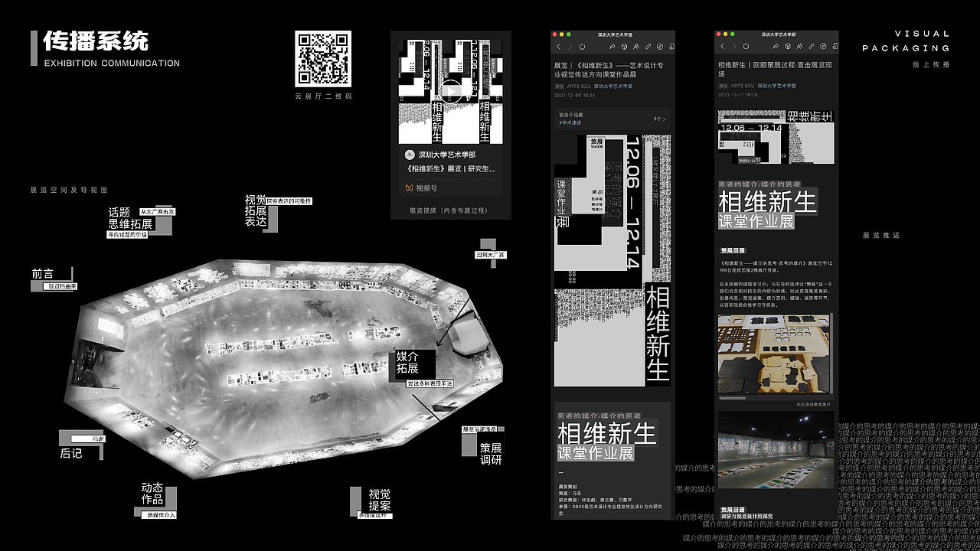Screen dimensions: 980x551
Task: Click the title 相维新生｜回顾策展过程·直击展览现场
Action: pyautogui.click(x=776, y=70)
